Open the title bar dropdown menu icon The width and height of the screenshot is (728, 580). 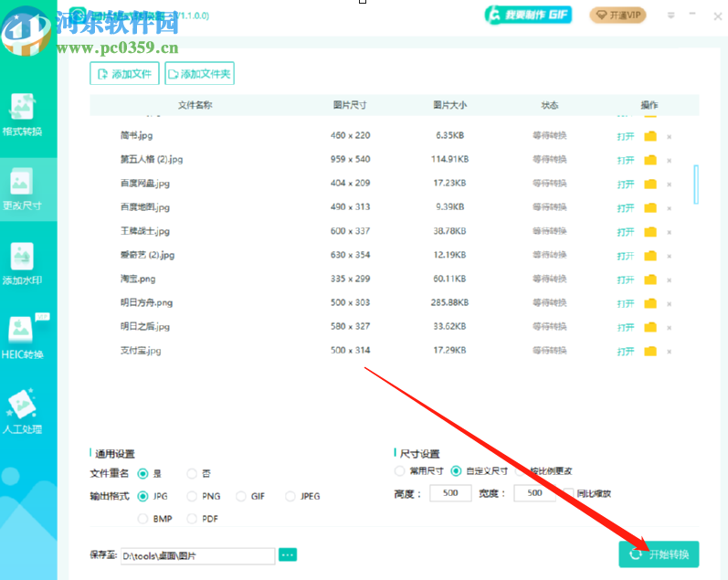[670, 16]
